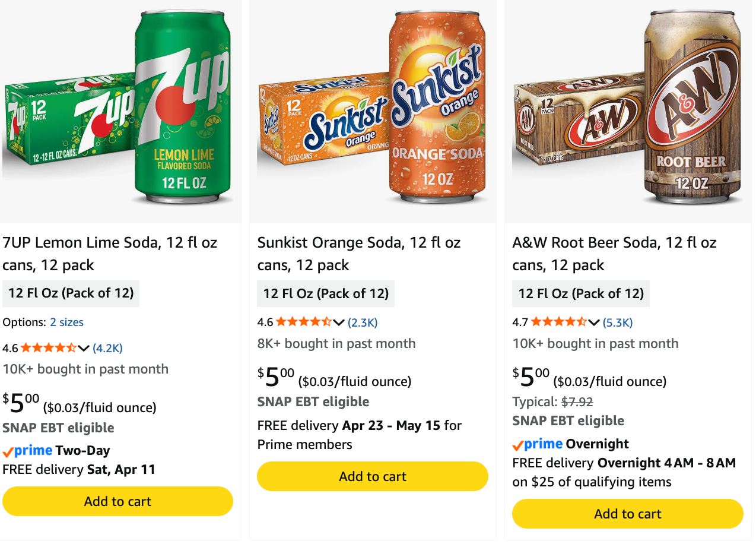The image size is (756, 544).
Task: Add Sunkist Orange Soda to cart
Action: pos(373,476)
